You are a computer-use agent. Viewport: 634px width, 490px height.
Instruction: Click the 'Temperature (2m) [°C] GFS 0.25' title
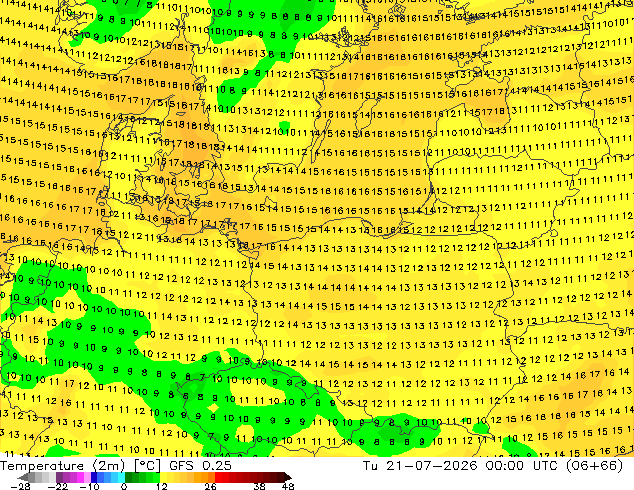pyautogui.click(x=116, y=465)
